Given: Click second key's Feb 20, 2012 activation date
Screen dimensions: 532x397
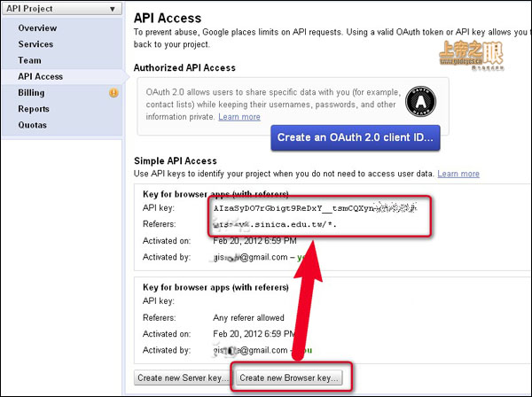Looking at the screenshot, I should coord(254,334).
